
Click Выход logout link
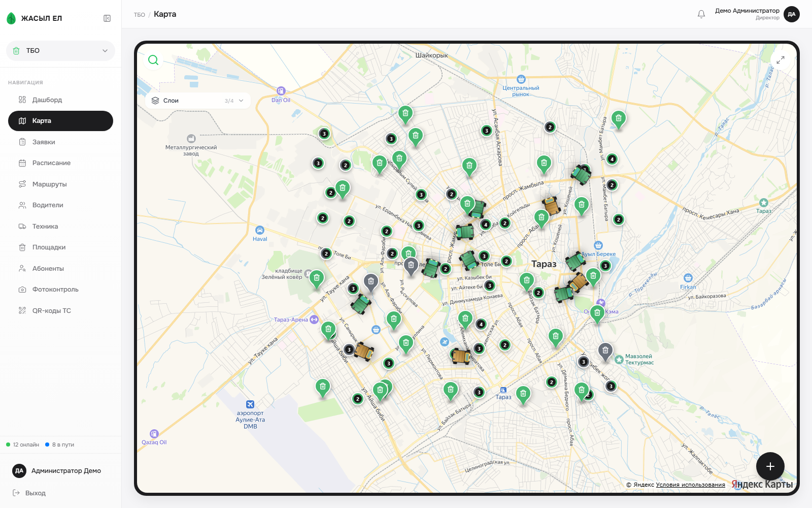coord(29,493)
